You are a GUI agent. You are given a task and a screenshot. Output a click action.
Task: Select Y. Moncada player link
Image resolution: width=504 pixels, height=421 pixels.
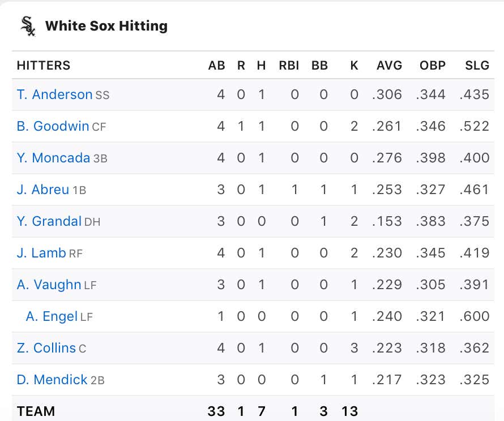point(53,158)
